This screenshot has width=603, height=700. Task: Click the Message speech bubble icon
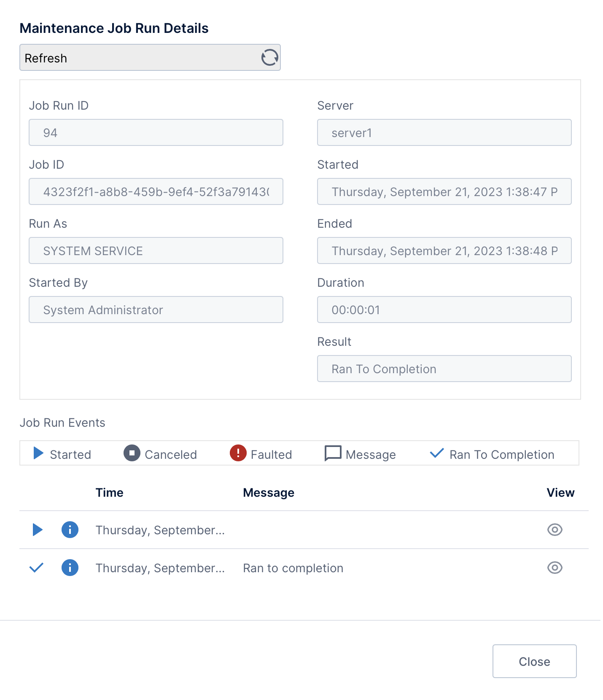coord(333,453)
